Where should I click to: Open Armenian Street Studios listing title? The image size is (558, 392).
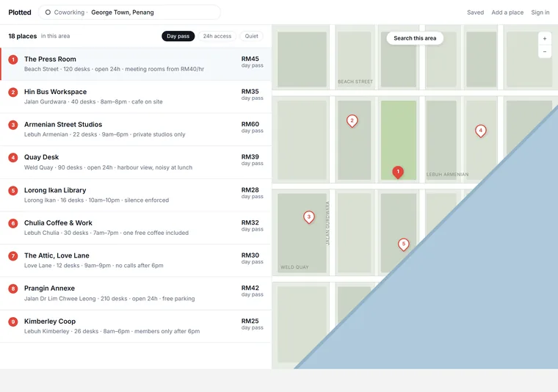[63, 125]
